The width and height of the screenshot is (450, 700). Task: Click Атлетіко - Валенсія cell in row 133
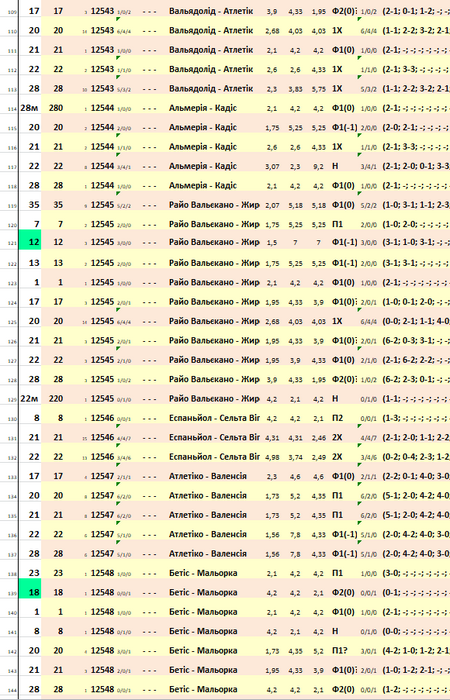point(208,476)
